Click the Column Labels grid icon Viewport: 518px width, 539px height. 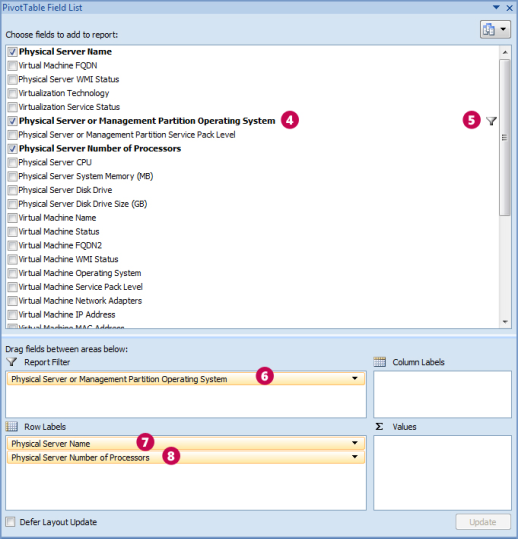(379, 362)
